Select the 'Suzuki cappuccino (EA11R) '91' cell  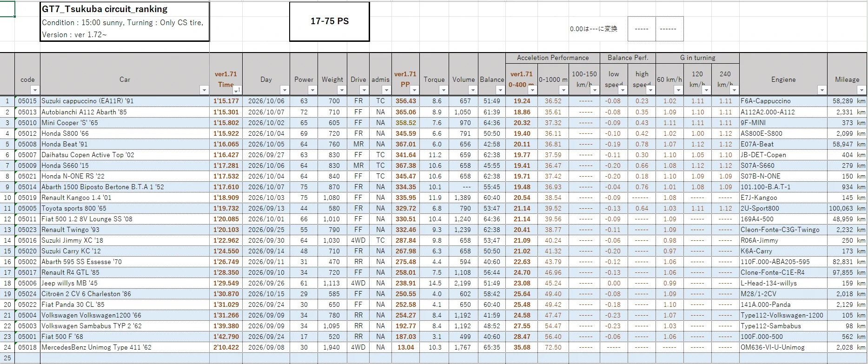[x=125, y=101]
